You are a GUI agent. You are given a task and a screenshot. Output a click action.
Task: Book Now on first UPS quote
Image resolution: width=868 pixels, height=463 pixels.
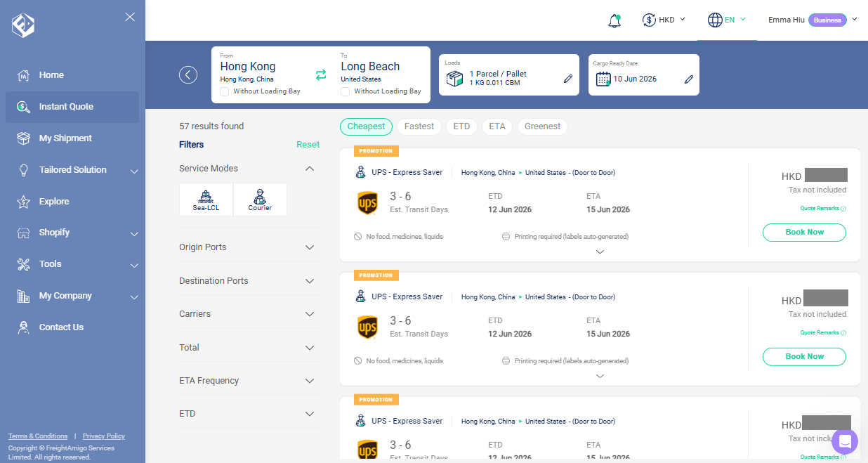coord(804,233)
